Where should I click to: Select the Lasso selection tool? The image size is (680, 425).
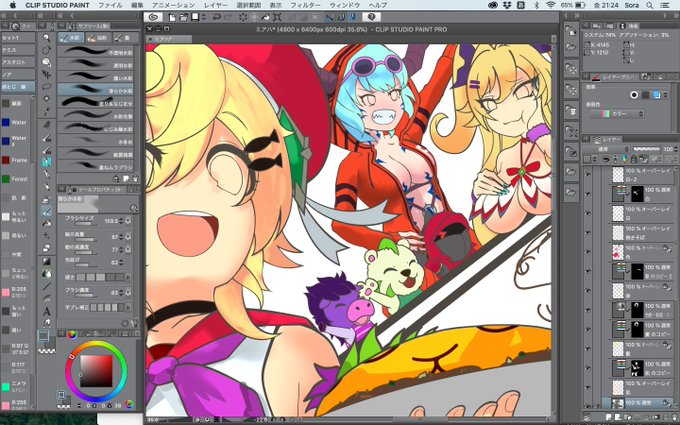46,87
